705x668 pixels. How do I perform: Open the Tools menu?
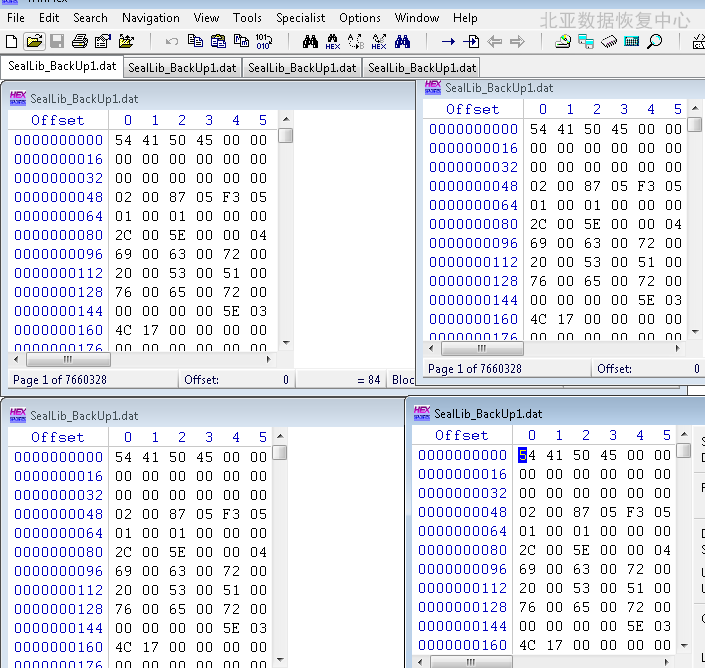coord(247,18)
